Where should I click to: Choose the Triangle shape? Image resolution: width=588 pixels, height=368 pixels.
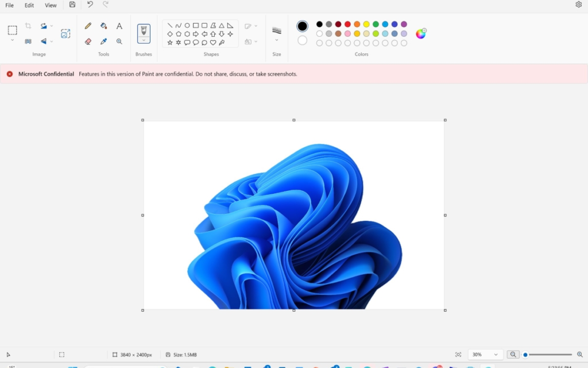[222, 25]
